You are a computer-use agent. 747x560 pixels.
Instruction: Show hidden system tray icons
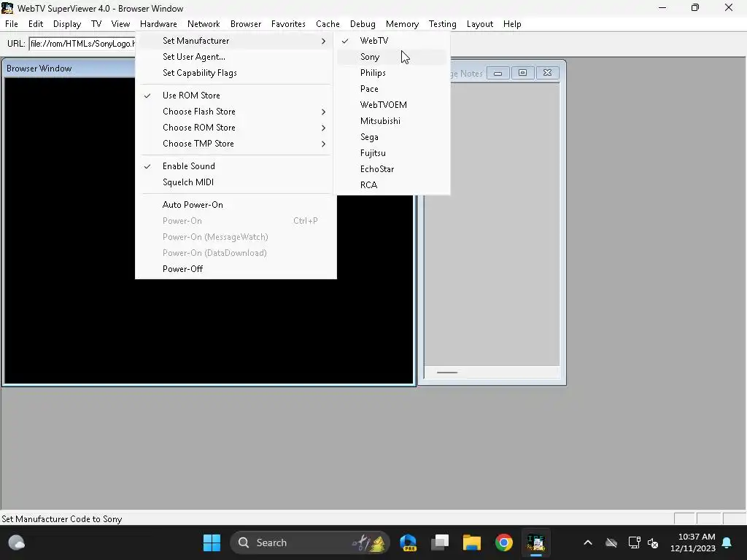[588, 542]
